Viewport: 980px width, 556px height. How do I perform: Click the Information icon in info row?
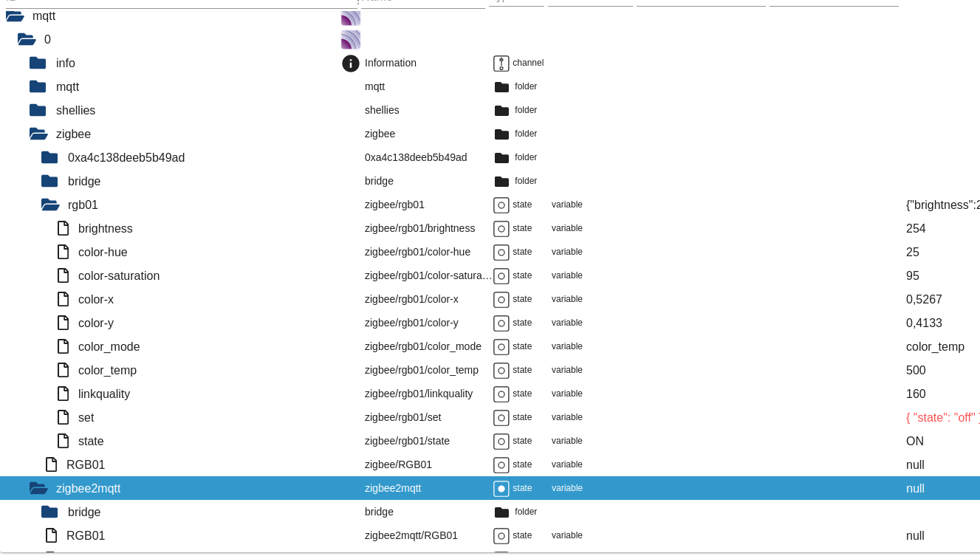[x=351, y=63]
